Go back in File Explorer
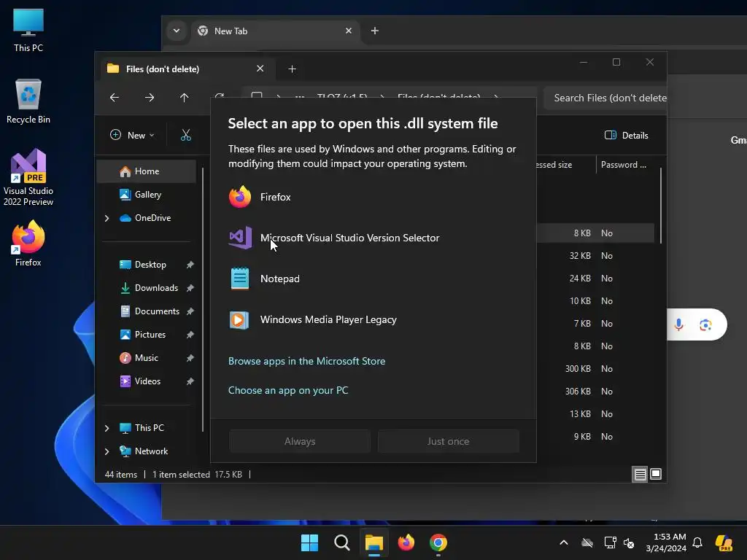 click(x=115, y=98)
